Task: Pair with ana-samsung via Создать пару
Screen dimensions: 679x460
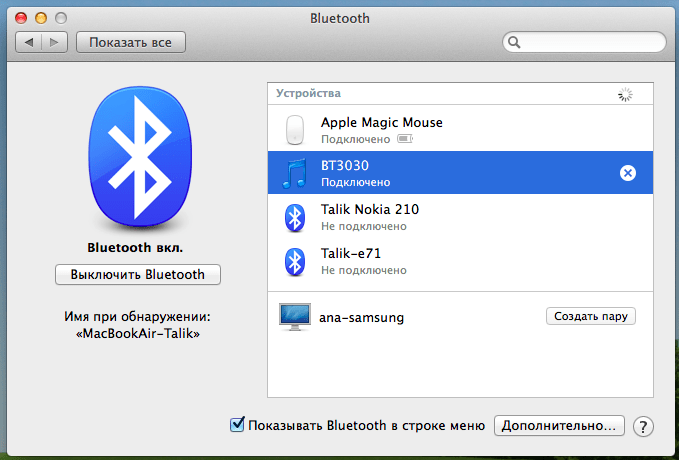Action: tap(591, 316)
